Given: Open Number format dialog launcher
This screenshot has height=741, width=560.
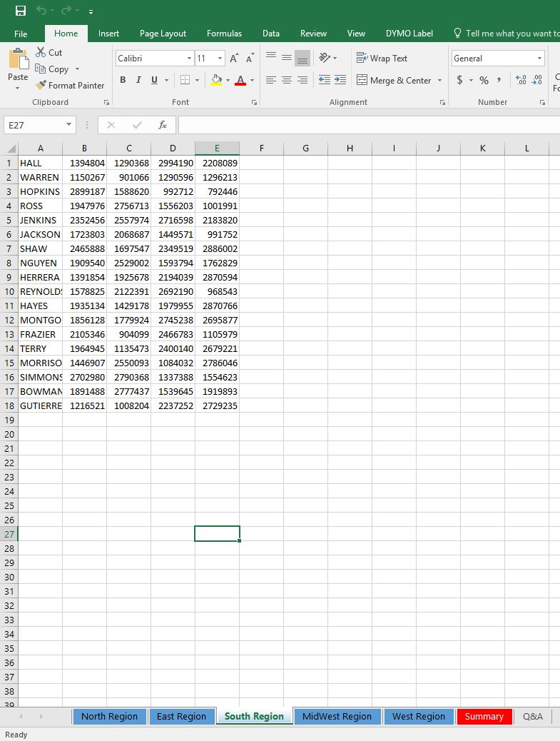Looking at the screenshot, I should pos(542,102).
